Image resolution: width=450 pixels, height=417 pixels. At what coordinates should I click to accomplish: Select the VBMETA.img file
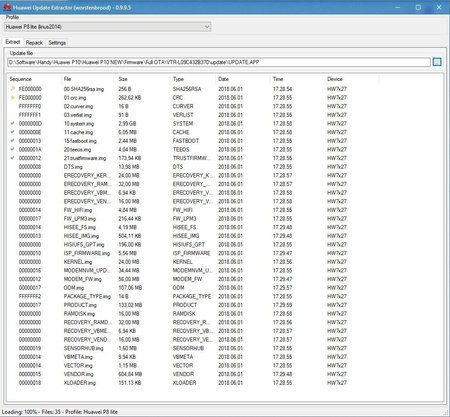click(x=78, y=358)
